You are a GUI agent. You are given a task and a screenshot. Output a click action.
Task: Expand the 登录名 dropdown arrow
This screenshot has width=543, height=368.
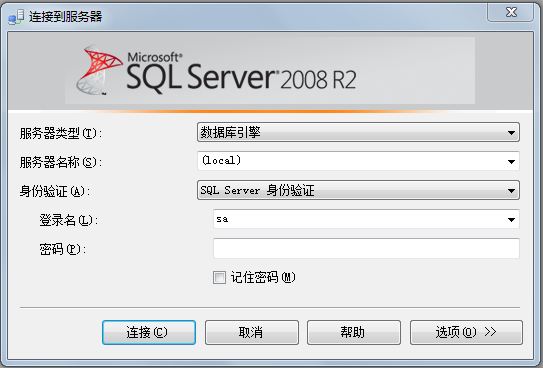tap(511, 219)
